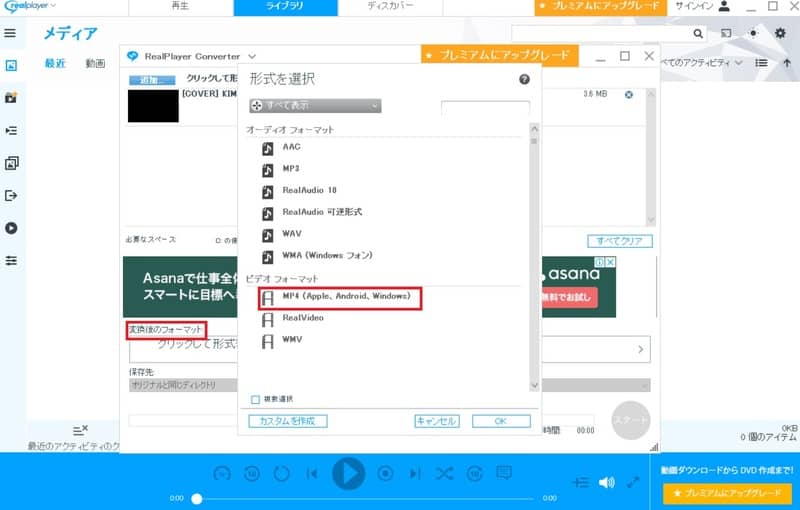This screenshot has height=510, width=800.
Task: Open the すべて表示 filter dropdown
Action: pos(315,106)
